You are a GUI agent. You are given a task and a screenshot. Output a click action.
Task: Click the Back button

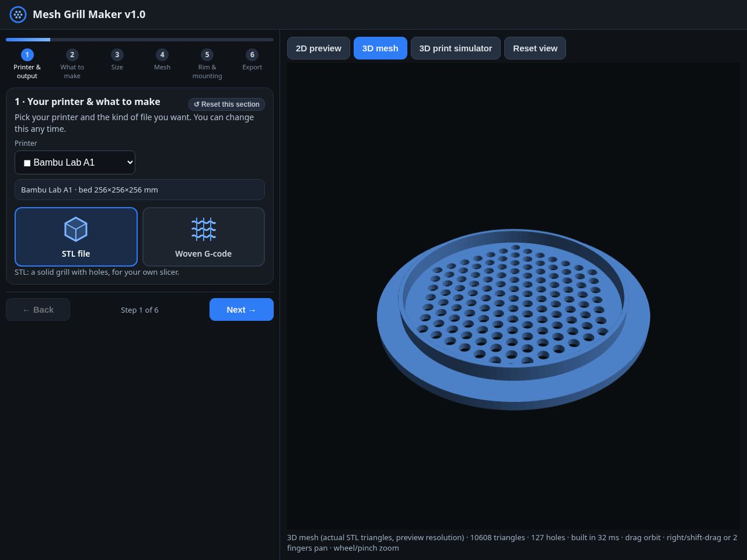pos(38,310)
